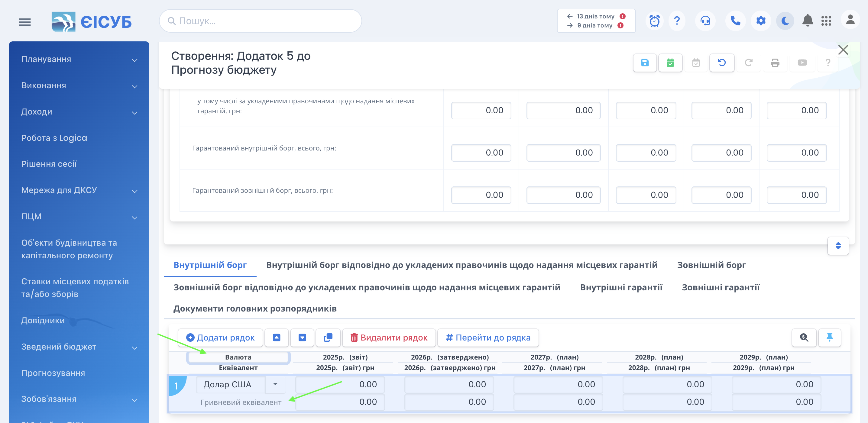Image resolution: width=868 pixels, height=423 pixels.
Task: Switch to Внутрішній борг tab
Action: (x=210, y=265)
